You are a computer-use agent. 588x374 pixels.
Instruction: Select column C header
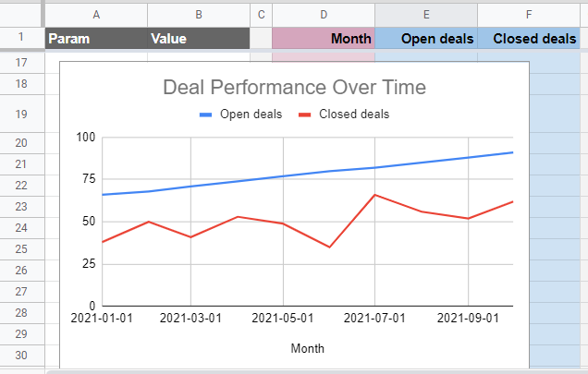point(262,15)
